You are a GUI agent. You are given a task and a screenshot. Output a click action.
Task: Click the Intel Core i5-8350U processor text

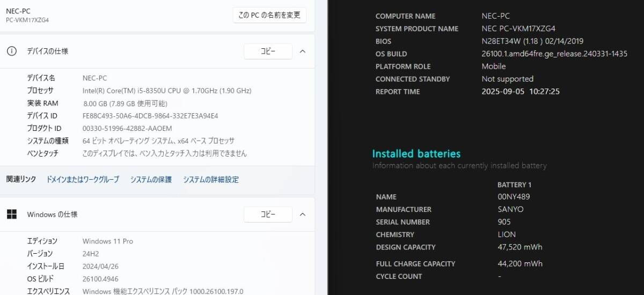[x=167, y=91]
